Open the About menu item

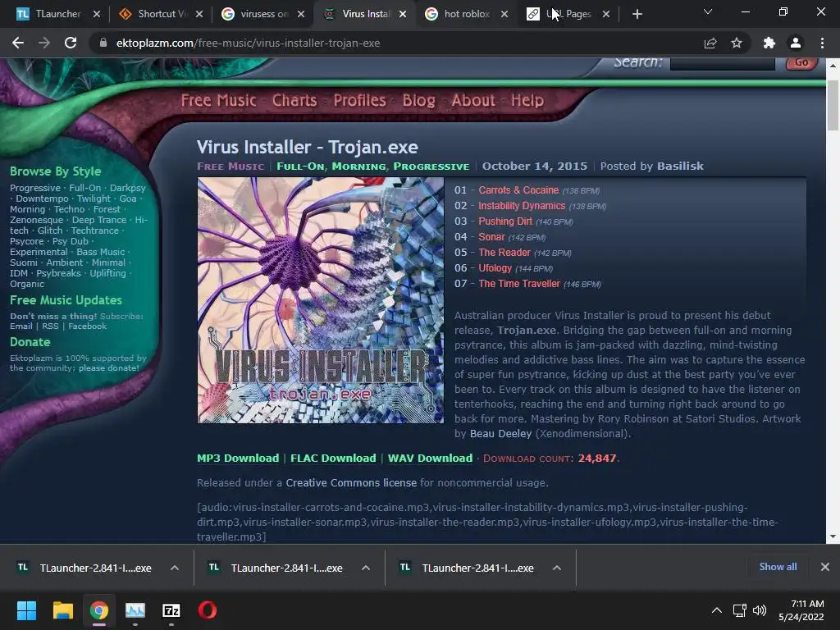[x=473, y=100]
